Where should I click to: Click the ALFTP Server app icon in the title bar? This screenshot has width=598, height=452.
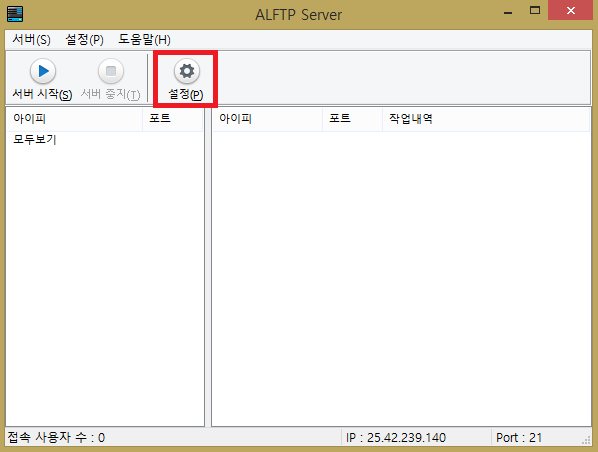pos(15,14)
